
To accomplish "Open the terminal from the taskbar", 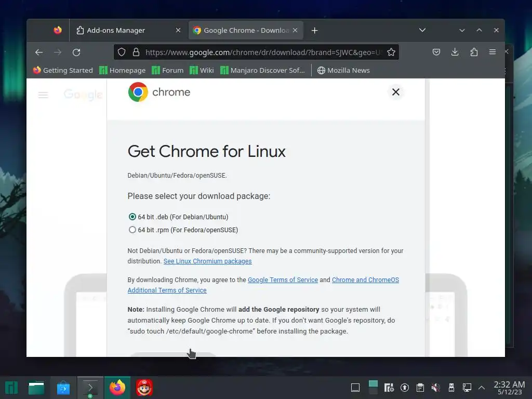I will pos(90,388).
